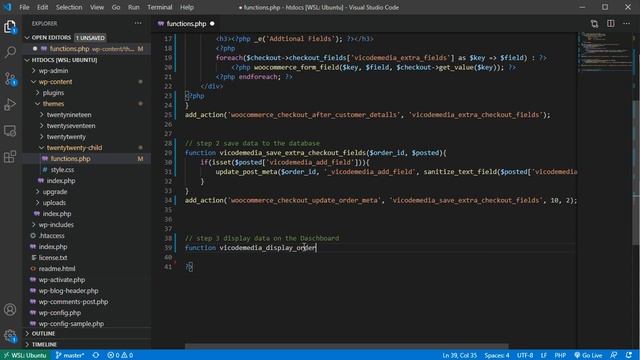Viewport: 640px width, 360px height.
Task: Open the Help menu
Action: click(x=187, y=7)
